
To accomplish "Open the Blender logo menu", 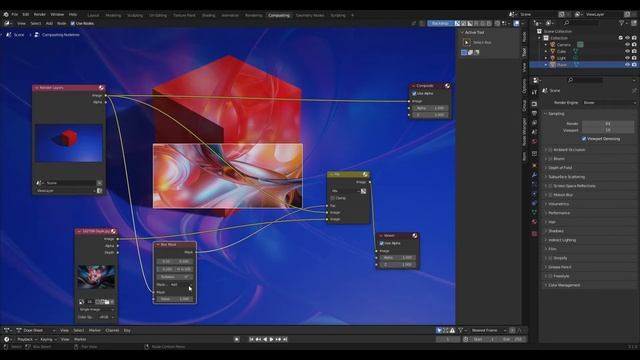I will 6,14.
